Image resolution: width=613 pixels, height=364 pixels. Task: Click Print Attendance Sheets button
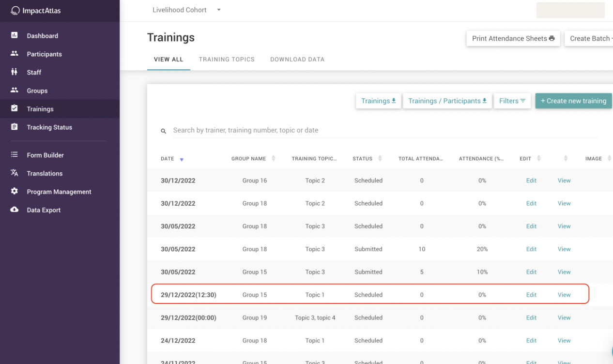[x=513, y=39]
